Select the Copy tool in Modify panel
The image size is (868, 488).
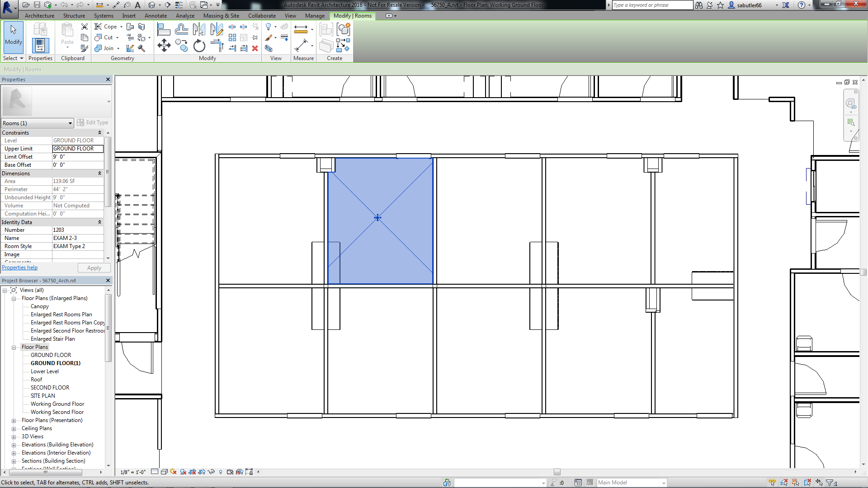point(182,46)
